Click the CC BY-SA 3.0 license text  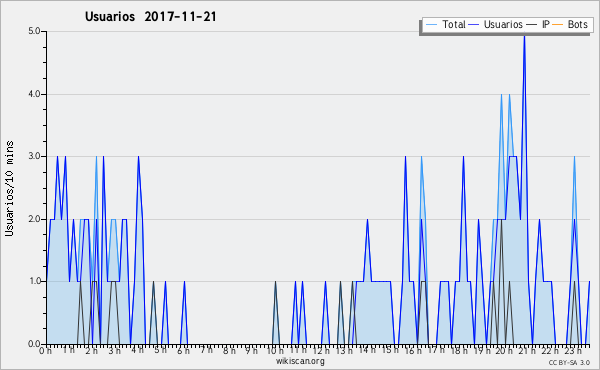point(569,362)
